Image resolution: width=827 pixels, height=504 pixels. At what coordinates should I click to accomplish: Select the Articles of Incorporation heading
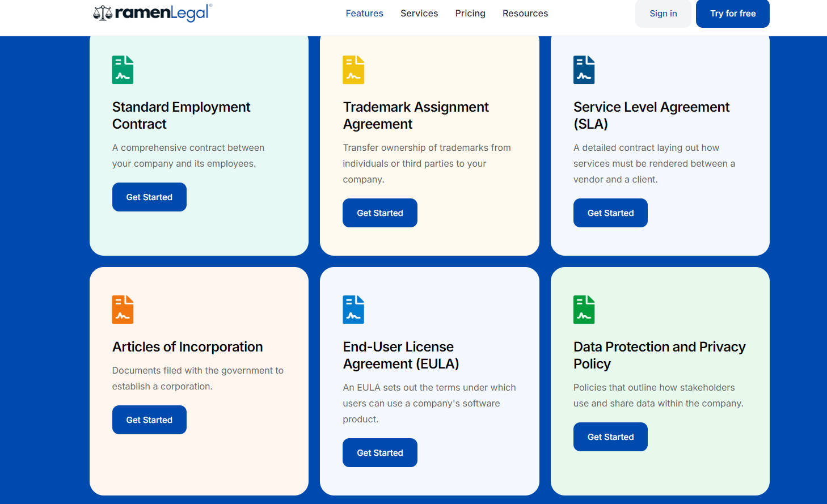[187, 347]
